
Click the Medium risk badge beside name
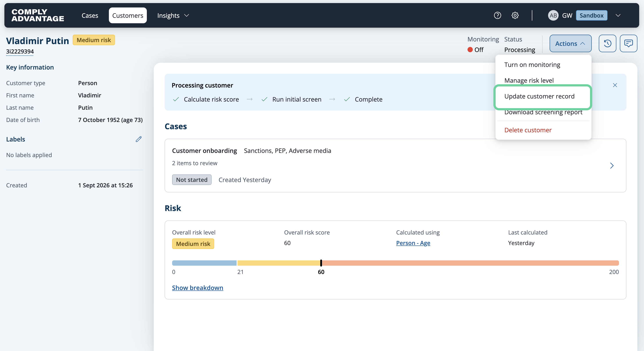pos(94,40)
